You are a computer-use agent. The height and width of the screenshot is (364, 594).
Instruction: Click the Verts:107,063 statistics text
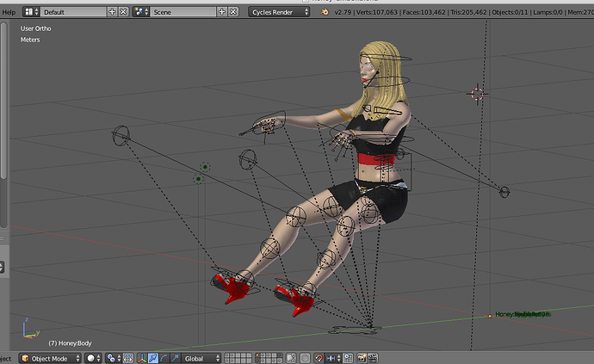376,12
